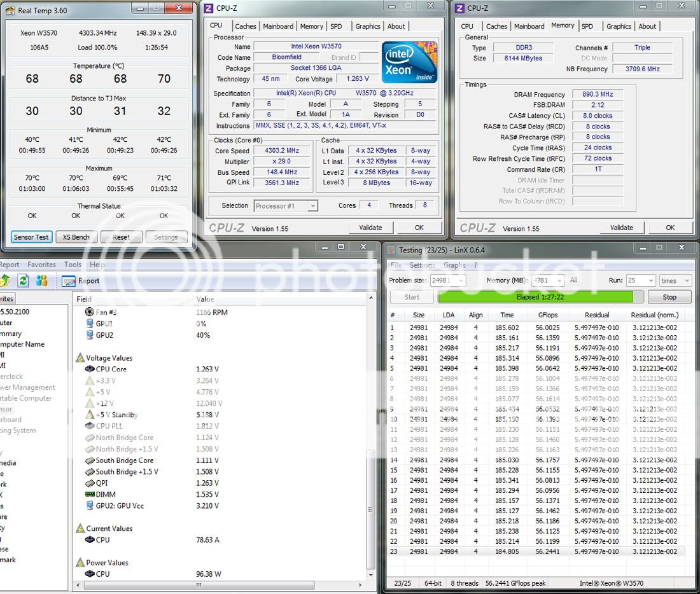Image resolution: width=700 pixels, height=594 pixels.
Task: Open Settings menu in LinX
Action: [x=422, y=265]
